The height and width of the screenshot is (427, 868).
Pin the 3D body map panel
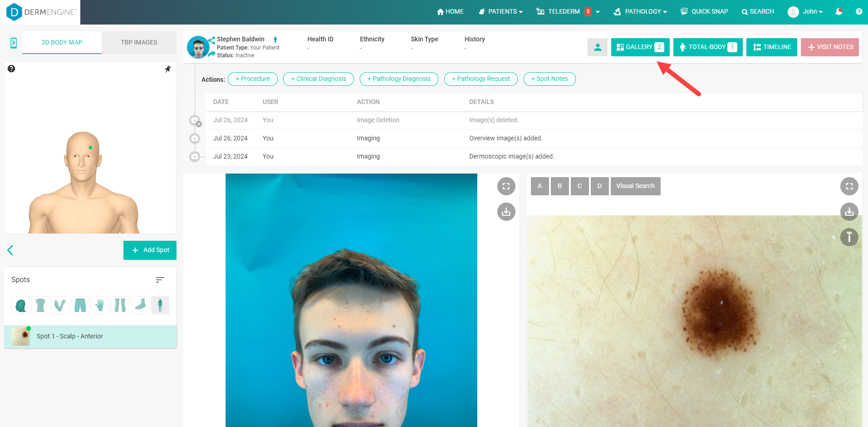pos(168,69)
